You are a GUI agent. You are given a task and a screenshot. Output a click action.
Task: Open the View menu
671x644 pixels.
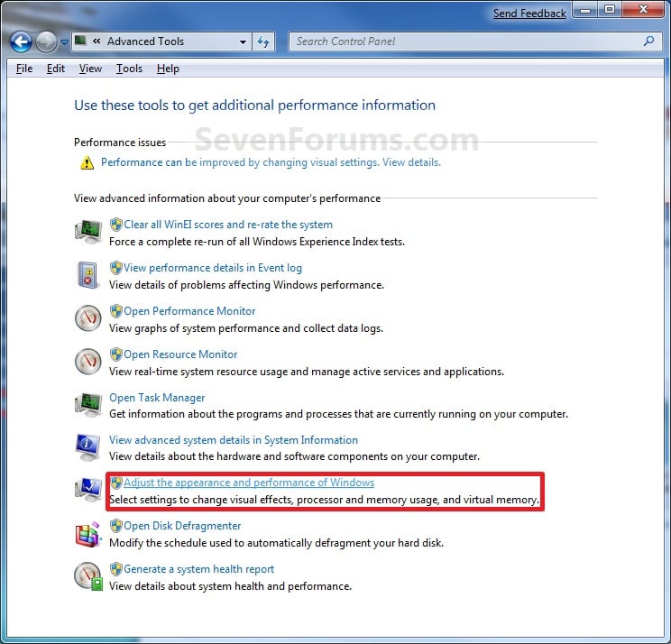click(90, 69)
